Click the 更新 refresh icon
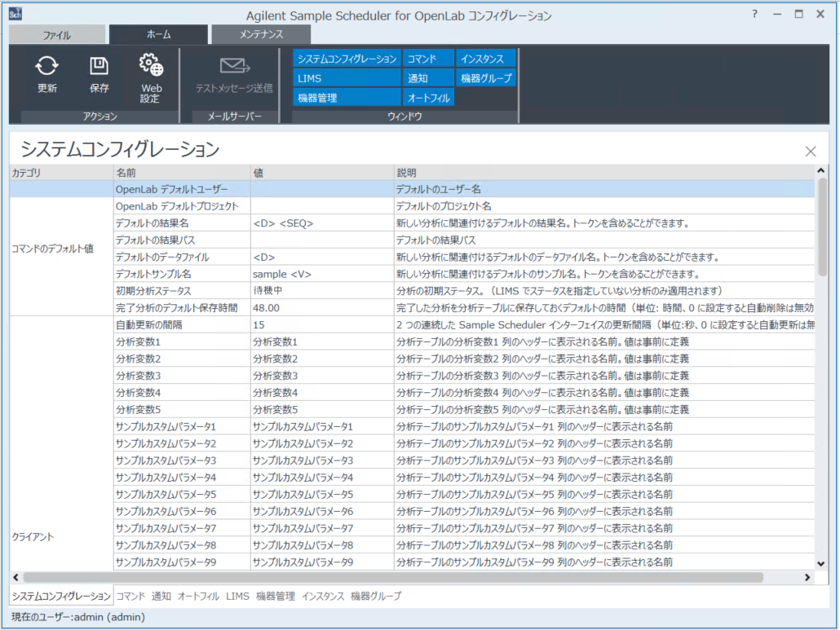The image size is (840, 630). 47,66
